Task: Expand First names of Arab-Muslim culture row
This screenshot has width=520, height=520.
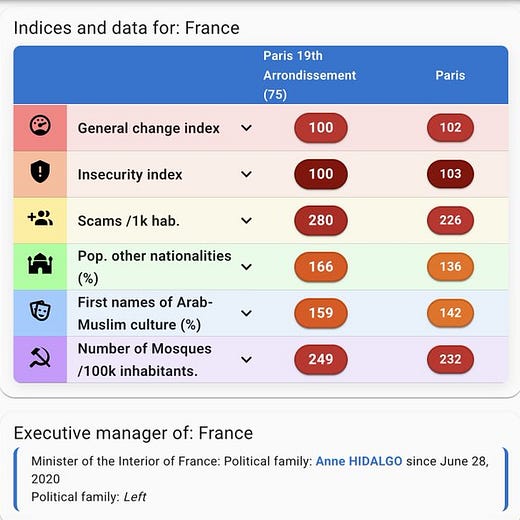Action: pyautogui.click(x=246, y=313)
